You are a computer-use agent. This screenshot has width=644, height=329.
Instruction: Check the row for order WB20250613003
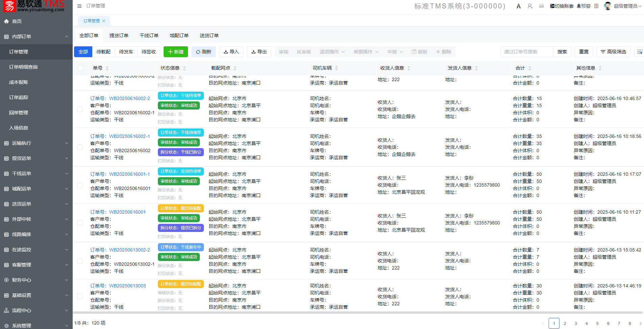point(80,297)
